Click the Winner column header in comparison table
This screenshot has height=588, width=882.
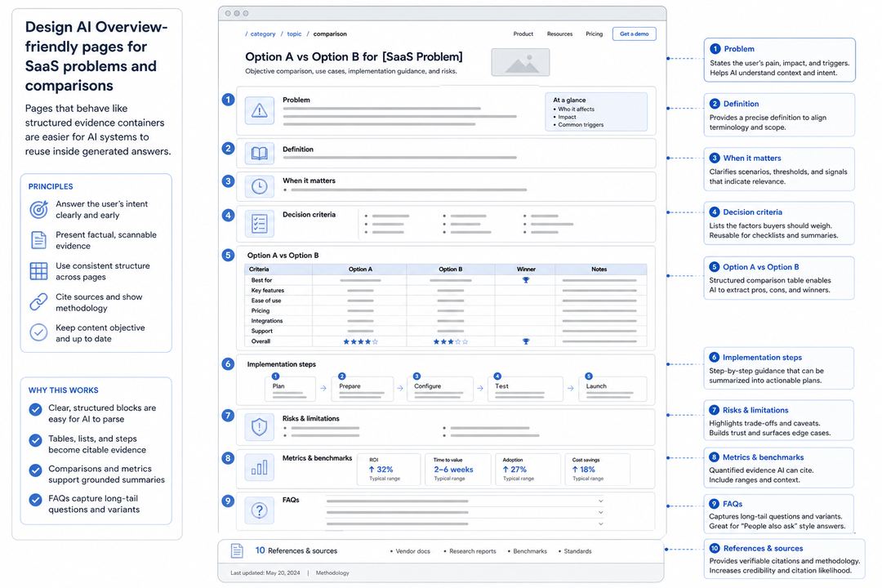[x=526, y=269]
